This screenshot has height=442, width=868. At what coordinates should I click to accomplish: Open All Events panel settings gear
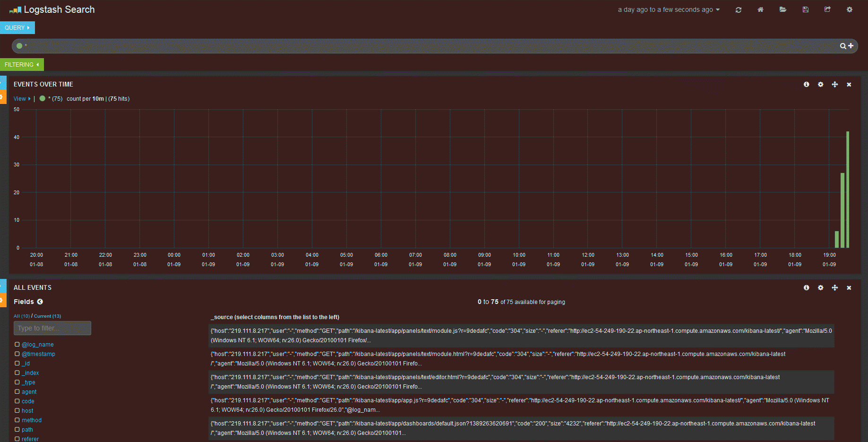821,287
